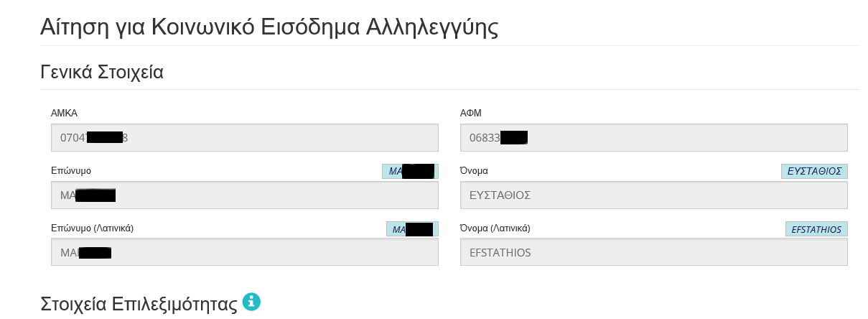Image resolution: width=868 pixels, height=319 pixels.
Task: Click the blue ΕΥΣΤΑΘΙΟΣ badge above Όνομα
Action: (x=814, y=172)
